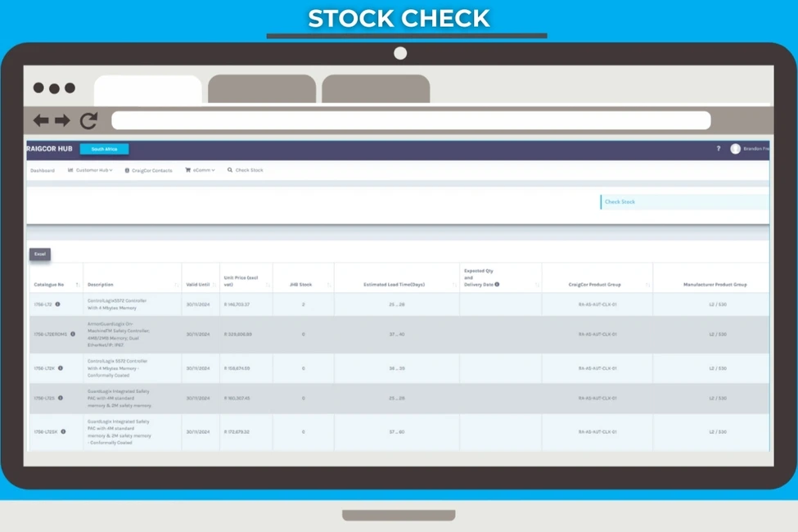This screenshot has width=798, height=532.
Task: Sort by Valid Until column arrows
Action: 214,285
